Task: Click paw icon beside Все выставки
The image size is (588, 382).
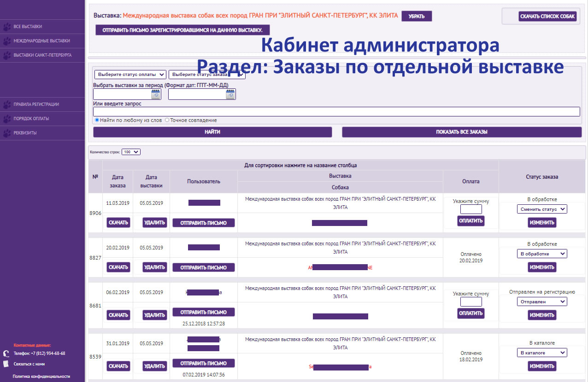Action: [7, 27]
